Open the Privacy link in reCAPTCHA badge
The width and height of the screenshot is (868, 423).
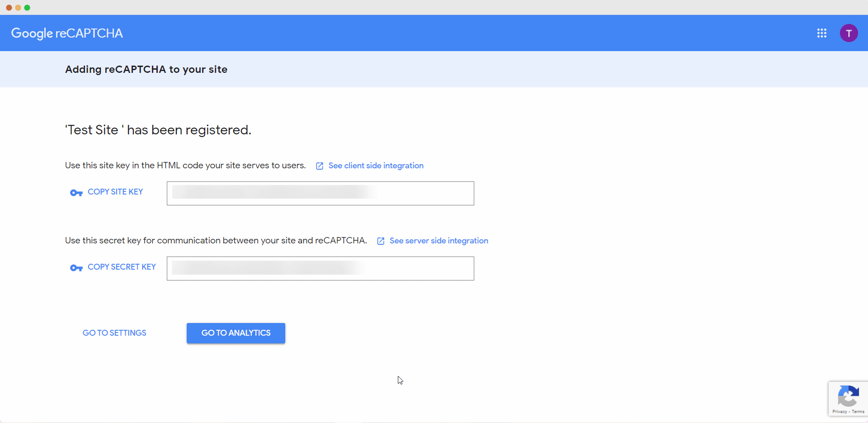tap(840, 412)
